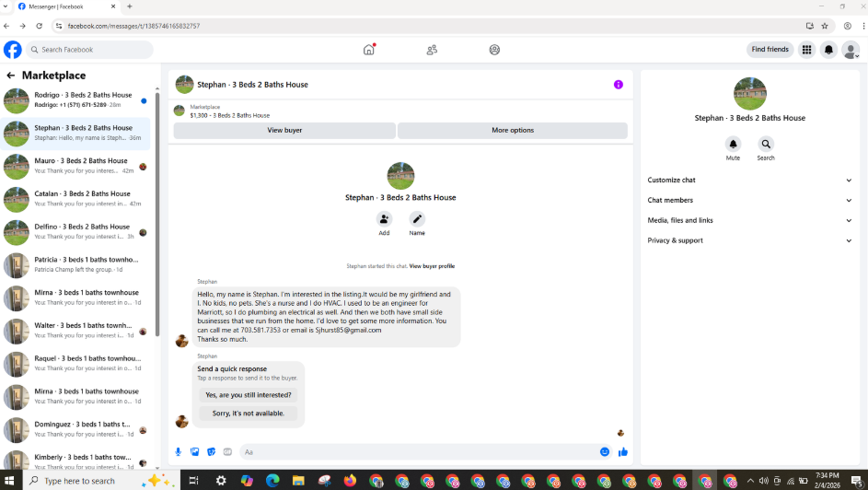Open the Friends icon in top navigation

pos(432,50)
